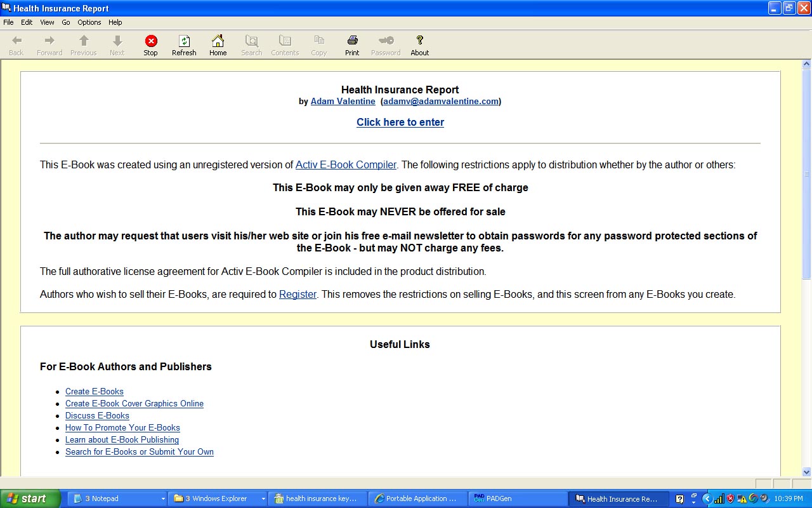Switch to PADGen taskbar window
Screen dimensions: 812x508
coord(517,499)
